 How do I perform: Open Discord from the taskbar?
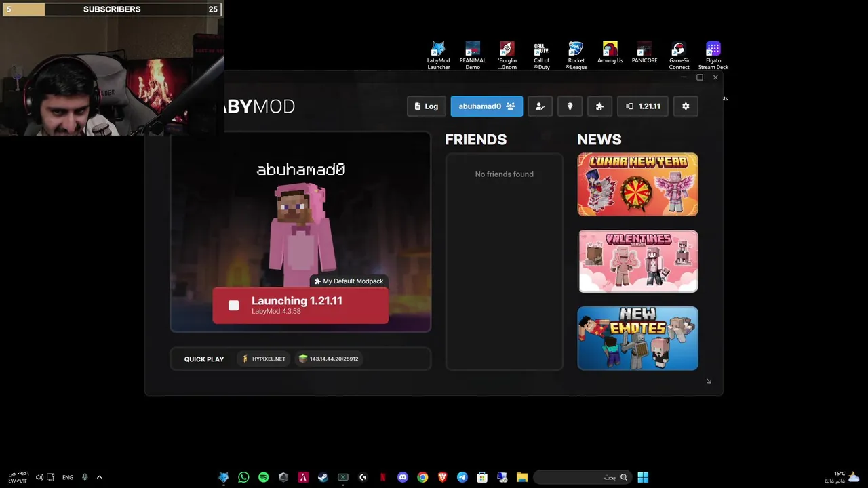pos(403,477)
